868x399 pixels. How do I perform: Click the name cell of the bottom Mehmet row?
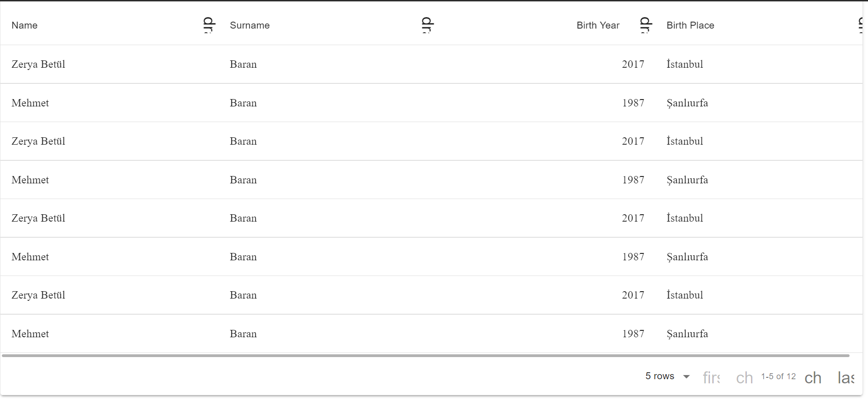click(30, 334)
